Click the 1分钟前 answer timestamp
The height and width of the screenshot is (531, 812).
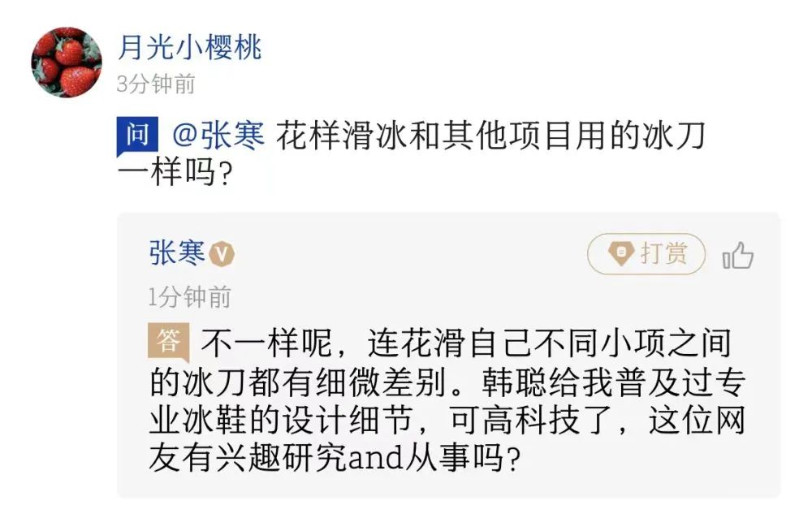[x=189, y=297]
